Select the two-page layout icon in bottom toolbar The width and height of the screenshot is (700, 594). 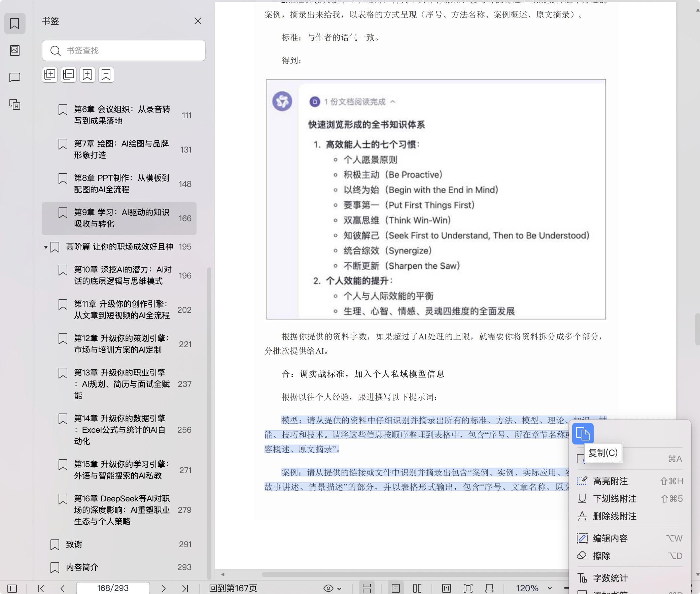point(417,588)
